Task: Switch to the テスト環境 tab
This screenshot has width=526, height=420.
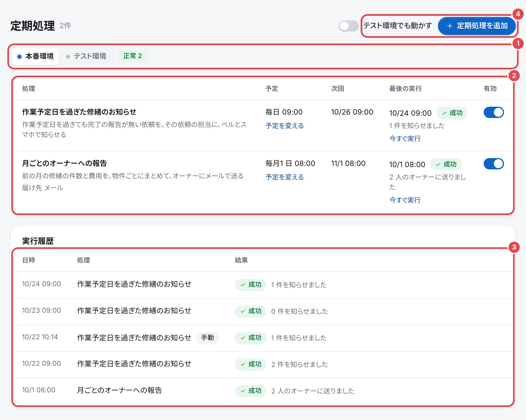Action: [86, 56]
